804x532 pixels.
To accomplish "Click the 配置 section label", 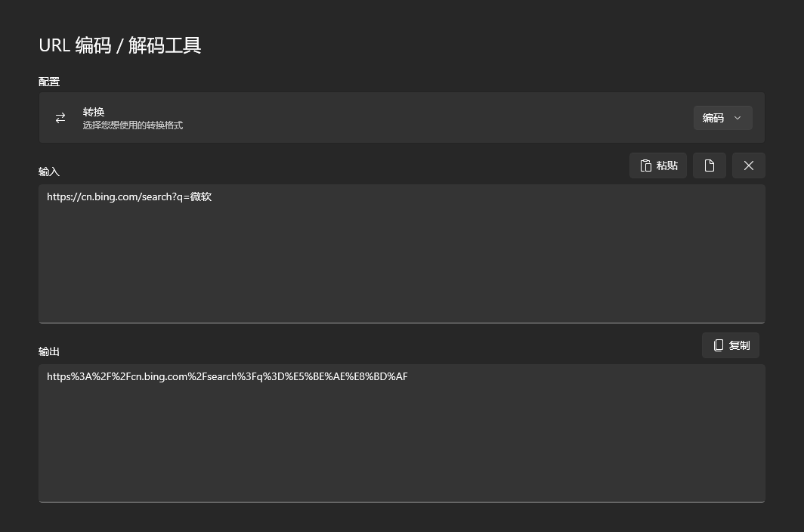I will pyautogui.click(x=49, y=82).
